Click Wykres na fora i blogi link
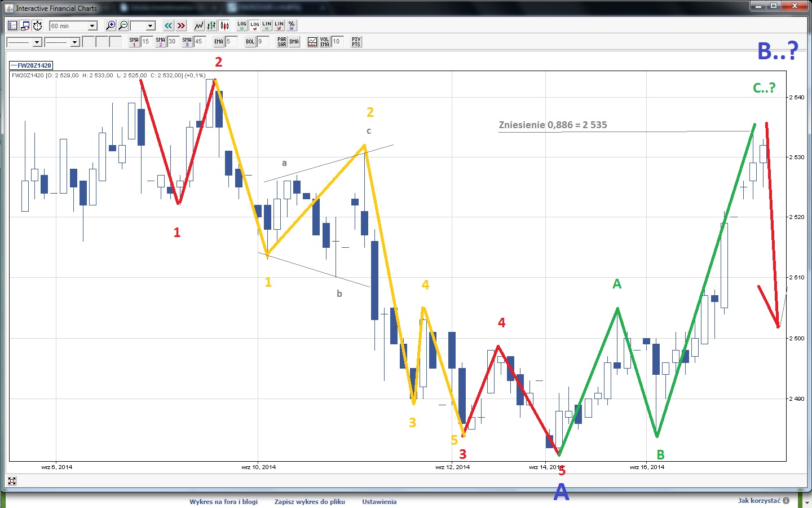The height and width of the screenshot is (508, 812). 223,502
